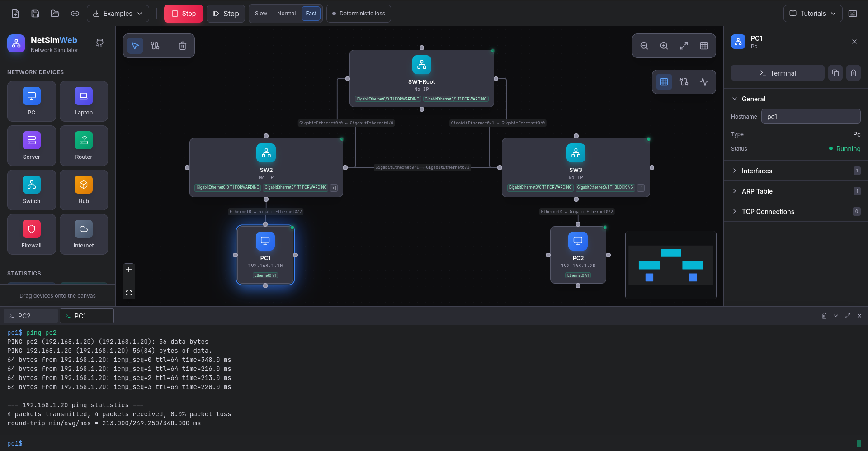
Task: Select the Switch device in palette
Action: pos(32,190)
